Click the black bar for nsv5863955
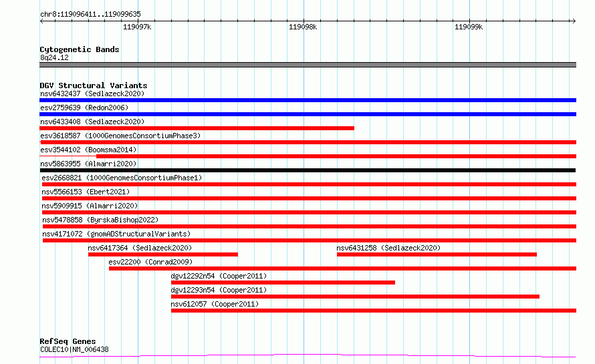Screen dimensions: 595x364 [x=308, y=170]
